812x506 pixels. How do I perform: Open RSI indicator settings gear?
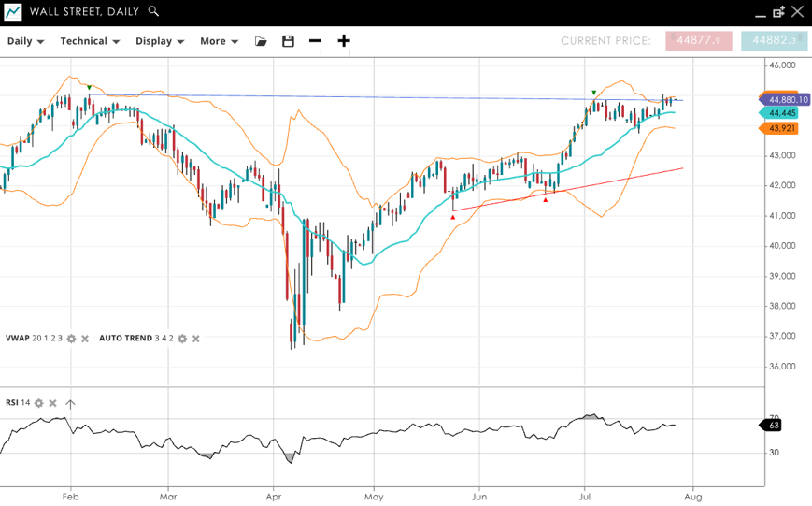pyautogui.click(x=39, y=403)
